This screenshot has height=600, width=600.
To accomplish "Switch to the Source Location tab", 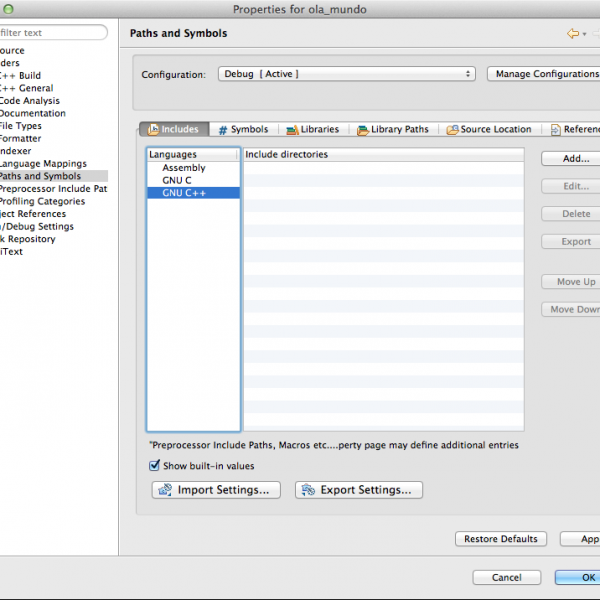I will click(489, 129).
